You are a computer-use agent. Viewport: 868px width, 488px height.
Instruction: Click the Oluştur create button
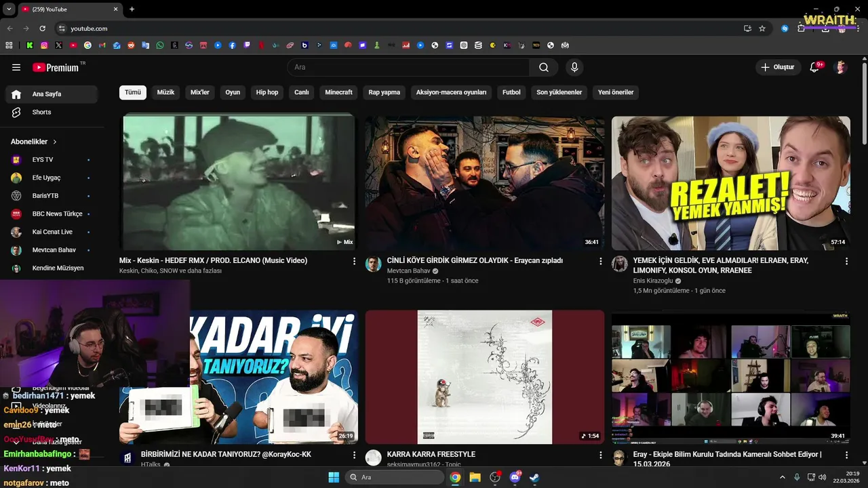point(778,67)
